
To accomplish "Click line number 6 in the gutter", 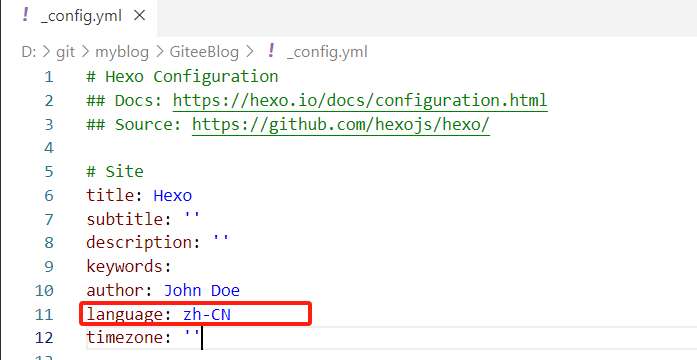I will tap(48, 196).
